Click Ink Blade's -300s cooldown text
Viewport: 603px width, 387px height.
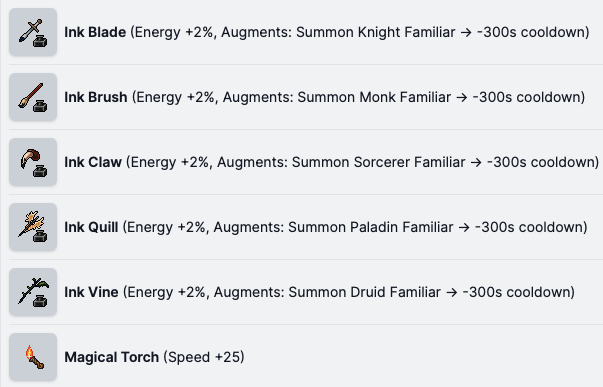click(x=533, y=32)
